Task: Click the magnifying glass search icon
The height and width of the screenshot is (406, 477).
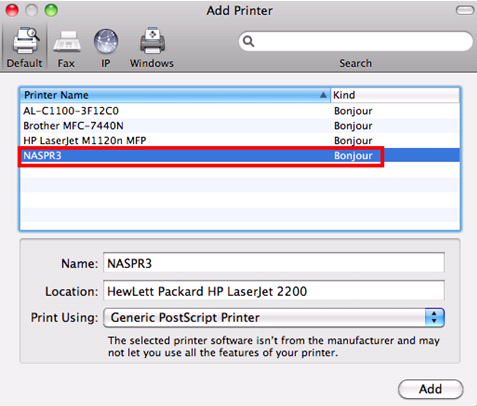Action: tap(248, 41)
